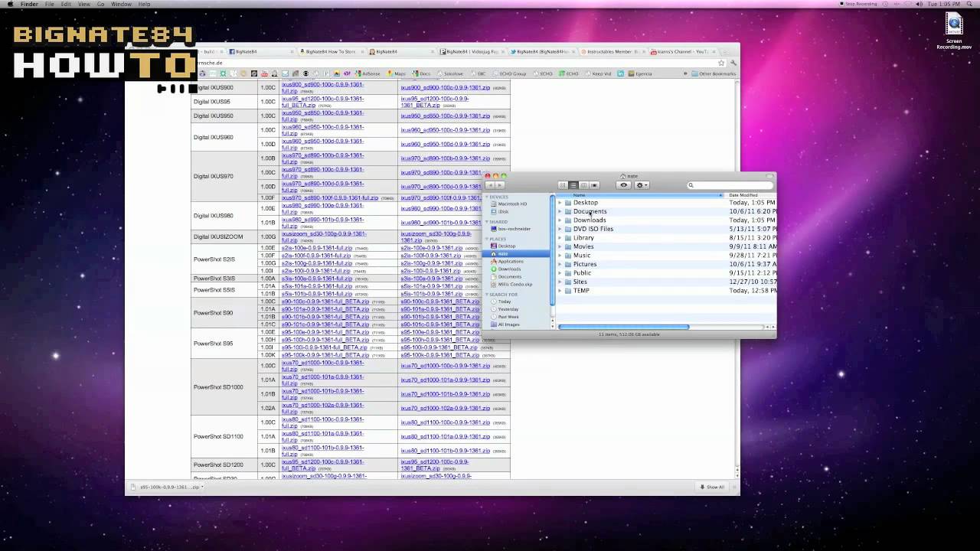The height and width of the screenshot is (551, 980).
Task: Collapse the SHARED sidebar section
Action: pos(488,222)
